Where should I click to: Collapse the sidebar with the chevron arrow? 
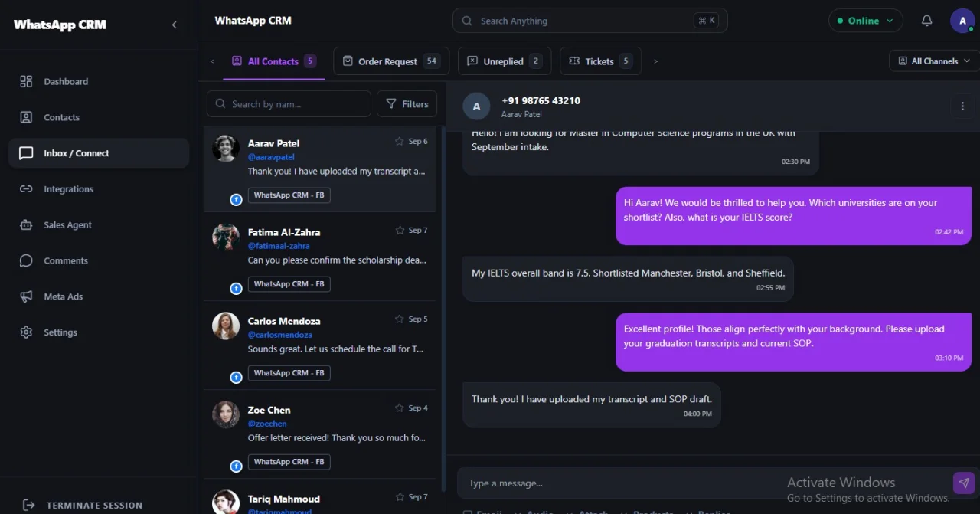tap(174, 25)
